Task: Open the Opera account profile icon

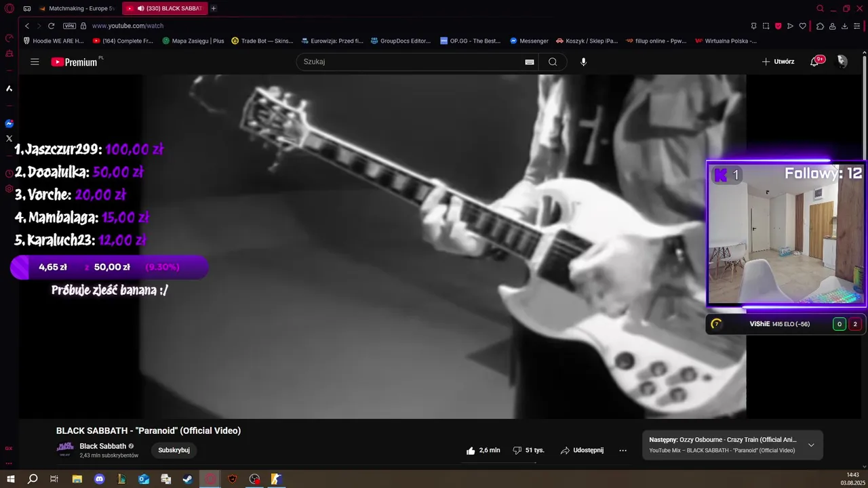Action: coord(832,26)
